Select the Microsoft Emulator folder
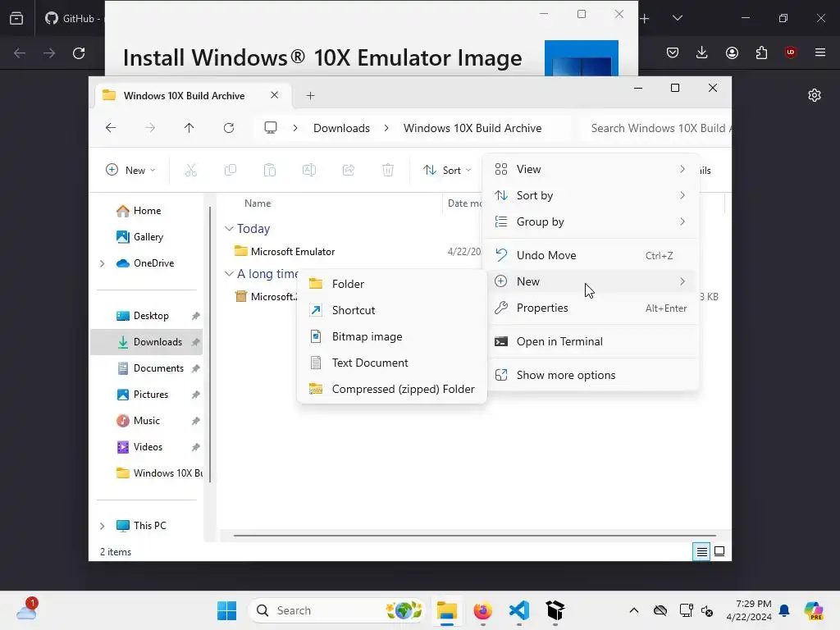Image resolution: width=840 pixels, height=630 pixels. (293, 252)
